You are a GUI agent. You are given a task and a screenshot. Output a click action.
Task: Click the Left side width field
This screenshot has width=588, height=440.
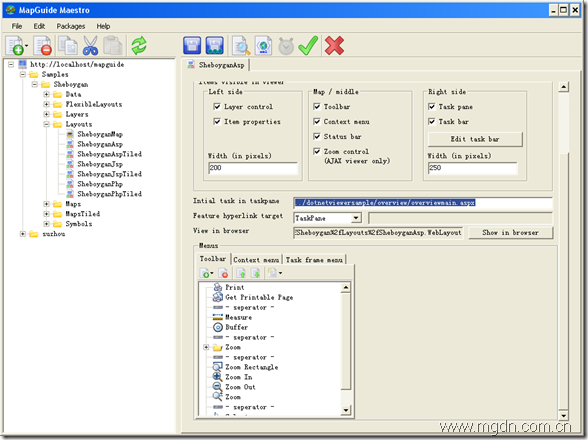(x=253, y=168)
